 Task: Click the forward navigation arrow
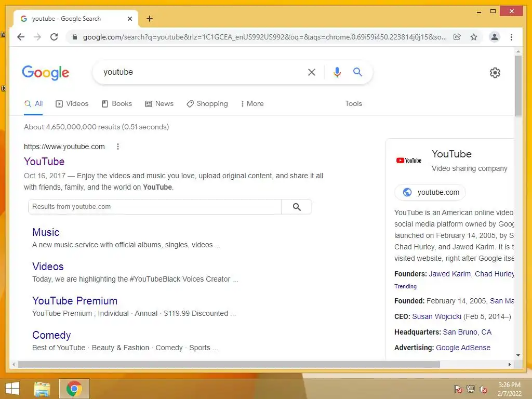(37, 37)
